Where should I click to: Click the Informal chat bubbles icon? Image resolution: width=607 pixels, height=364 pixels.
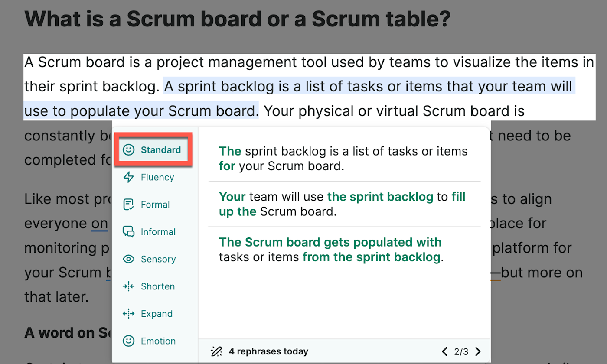[128, 232]
